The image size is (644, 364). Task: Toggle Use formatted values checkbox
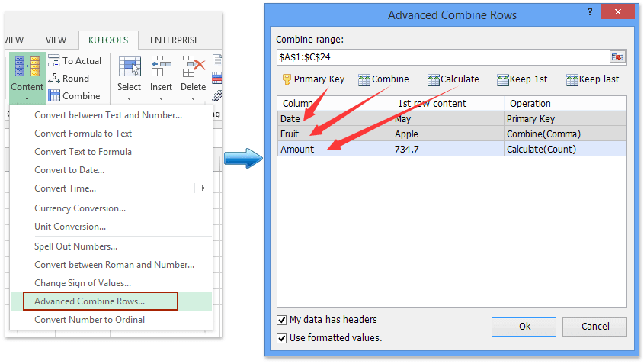pos(282,338)
